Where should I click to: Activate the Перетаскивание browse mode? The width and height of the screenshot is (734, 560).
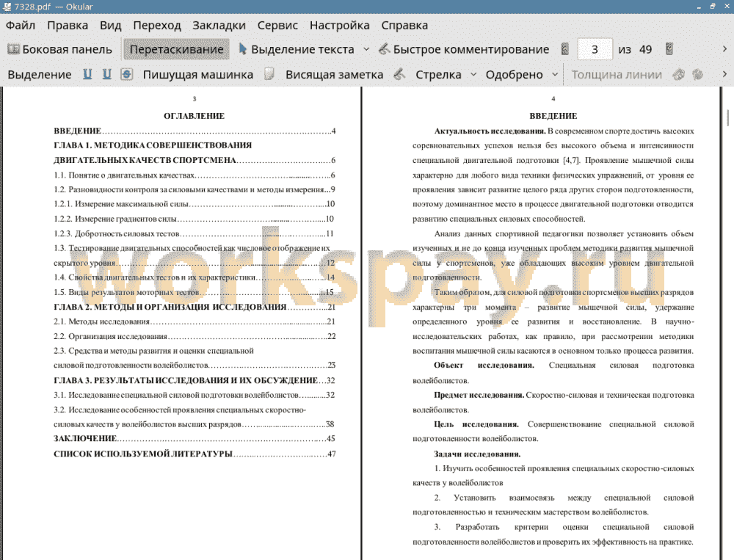pos(176,49)
